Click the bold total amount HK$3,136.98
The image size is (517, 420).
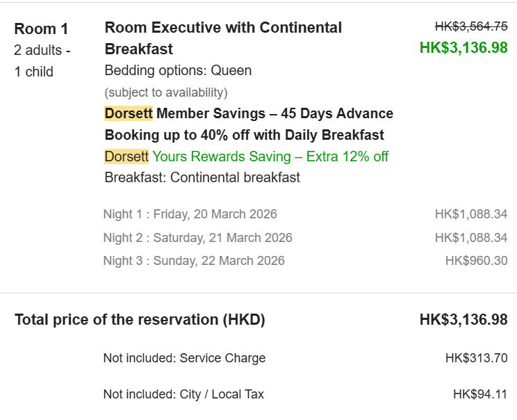463,320
